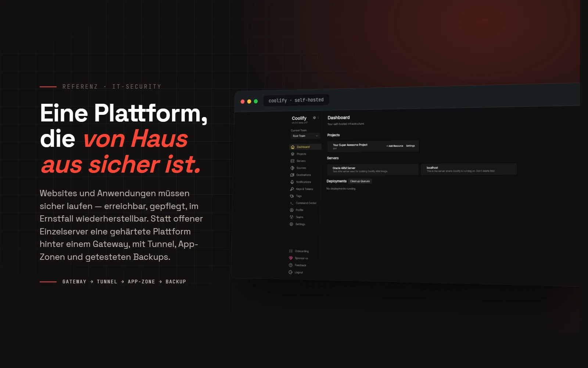Viewport: 588px width, 368px height.
Task: Click the Cleanup Queues button
Action: coord(360,181)
